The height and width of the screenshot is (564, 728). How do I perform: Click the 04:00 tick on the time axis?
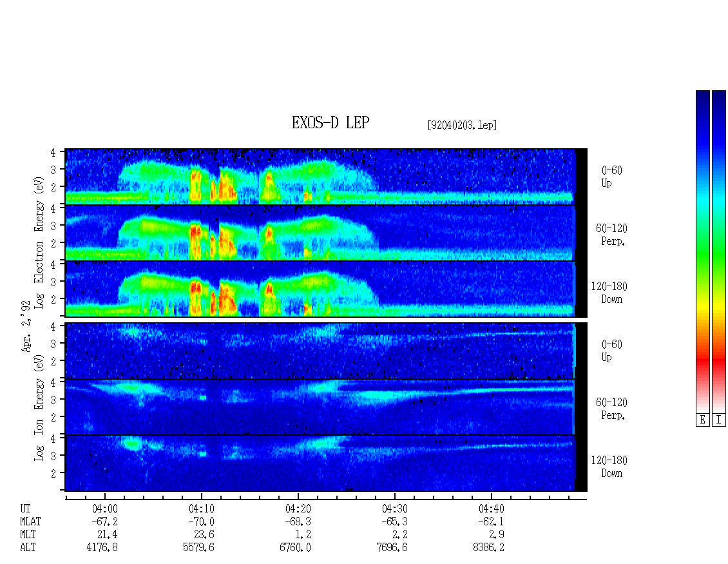point(105,496)
